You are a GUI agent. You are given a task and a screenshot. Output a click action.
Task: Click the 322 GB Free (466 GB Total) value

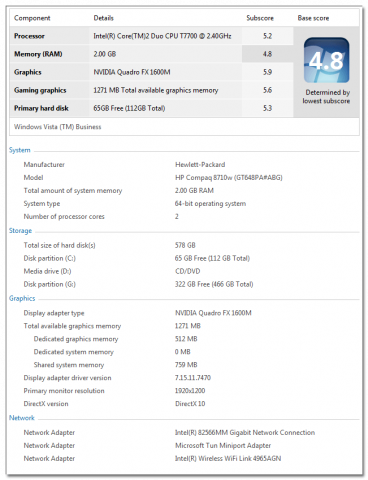pos(214,284)
